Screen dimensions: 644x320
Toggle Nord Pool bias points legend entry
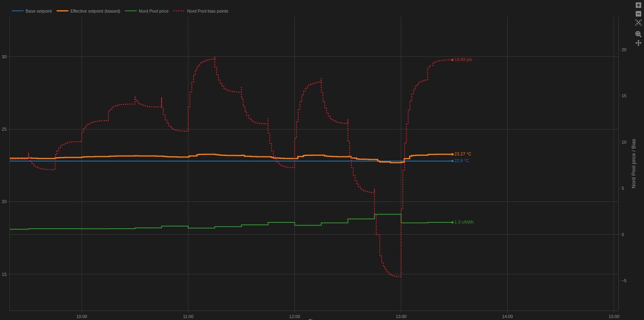click(x=207, y=11)
